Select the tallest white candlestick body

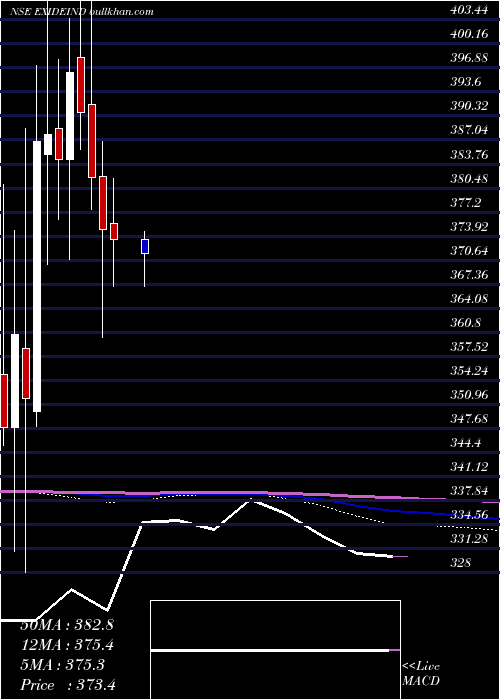[37, 276]
